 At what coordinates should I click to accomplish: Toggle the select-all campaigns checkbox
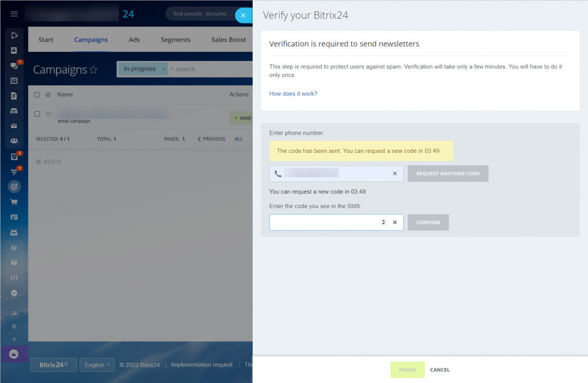click(37, 95)
